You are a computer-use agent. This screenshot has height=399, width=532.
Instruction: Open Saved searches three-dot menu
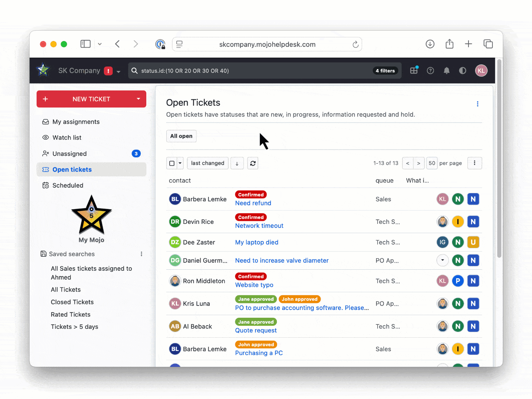click(x=141, y=254)
